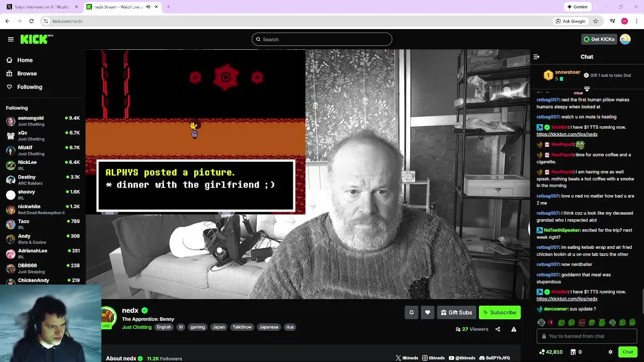Click the Subscribe button
This screenshot has width=644, height=362.
click(500, 313)
